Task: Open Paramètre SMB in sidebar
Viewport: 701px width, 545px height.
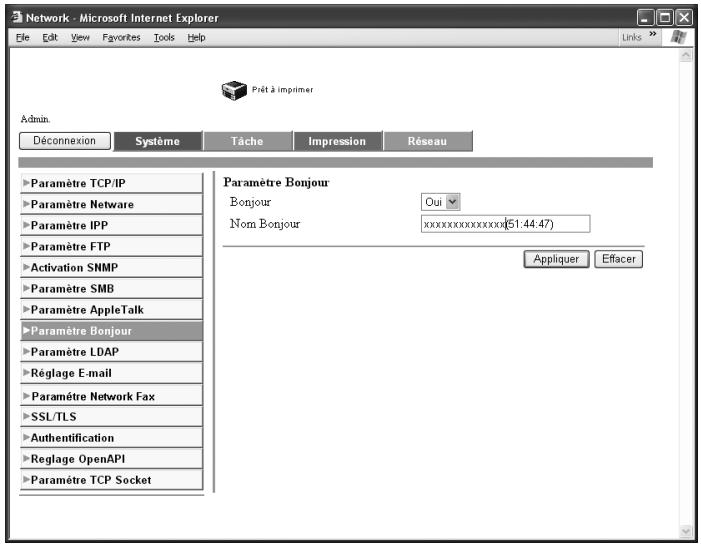Action: tap(111, 288)
